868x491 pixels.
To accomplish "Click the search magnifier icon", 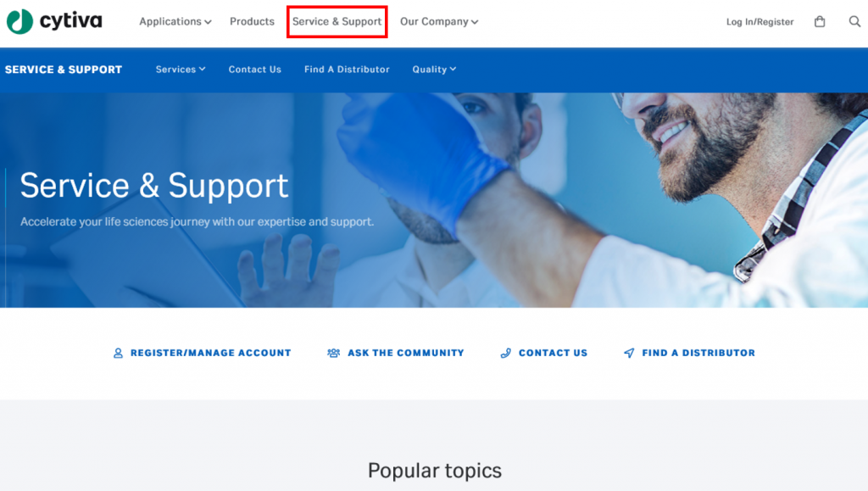I will pyautogui.click(x=854, y=21).
